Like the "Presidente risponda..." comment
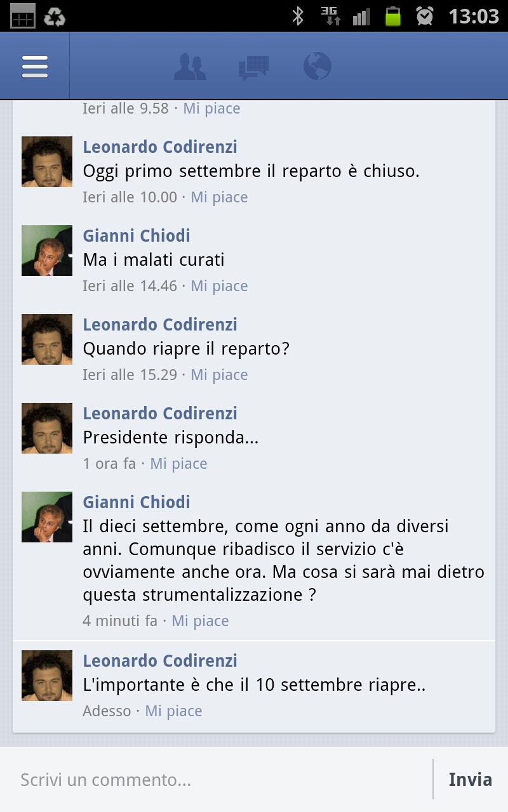508x812 pixels. (x=178, y=464)
